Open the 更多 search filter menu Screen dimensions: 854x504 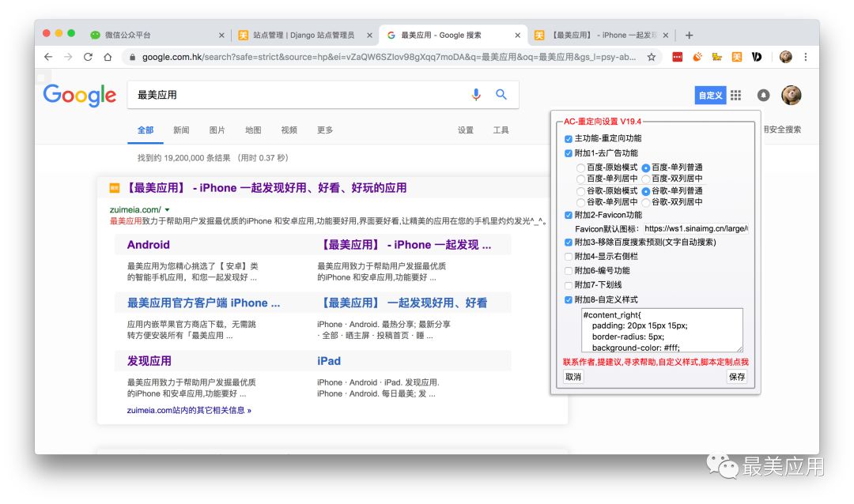coord(325,130)
